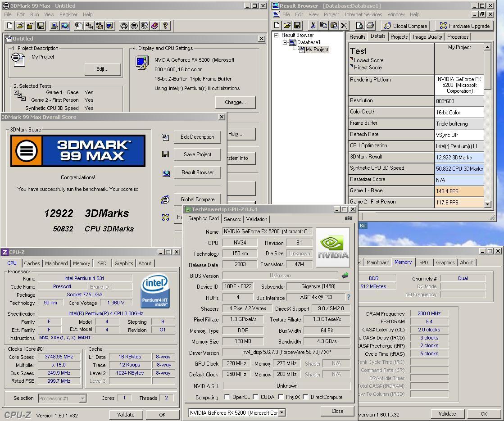Click Internet Explorer icon beside Global Compare
The height and width of the screenshot is (421, 504).
coord(165,199)
